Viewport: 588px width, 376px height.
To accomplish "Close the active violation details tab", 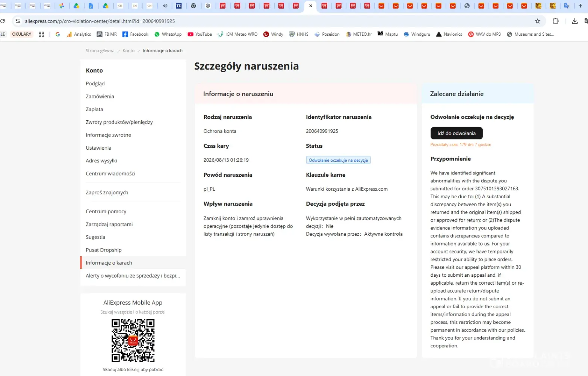I will (311, 6).
